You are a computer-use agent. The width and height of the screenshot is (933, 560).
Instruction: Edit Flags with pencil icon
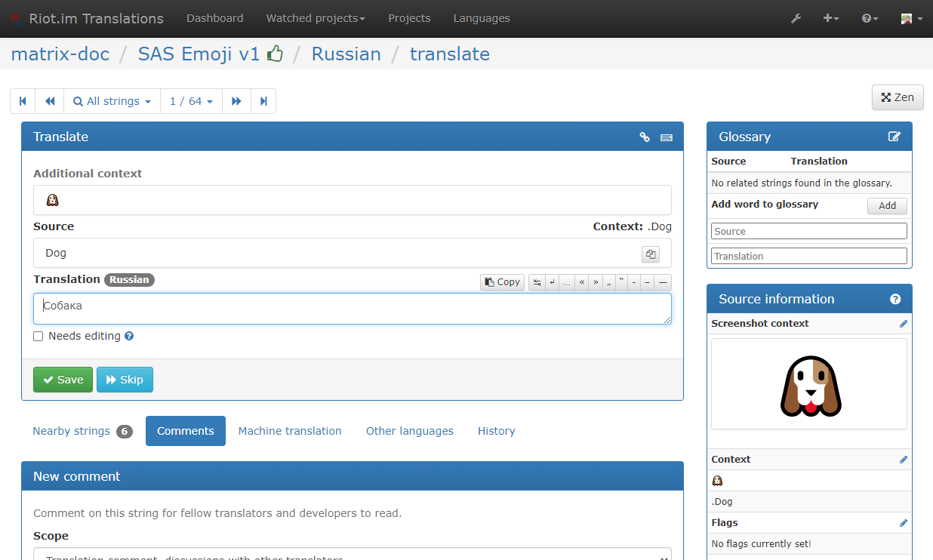click(904, 523)
